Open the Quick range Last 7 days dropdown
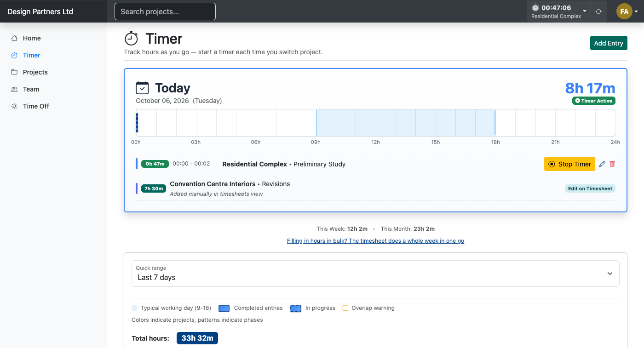 (x=375, y=274)
